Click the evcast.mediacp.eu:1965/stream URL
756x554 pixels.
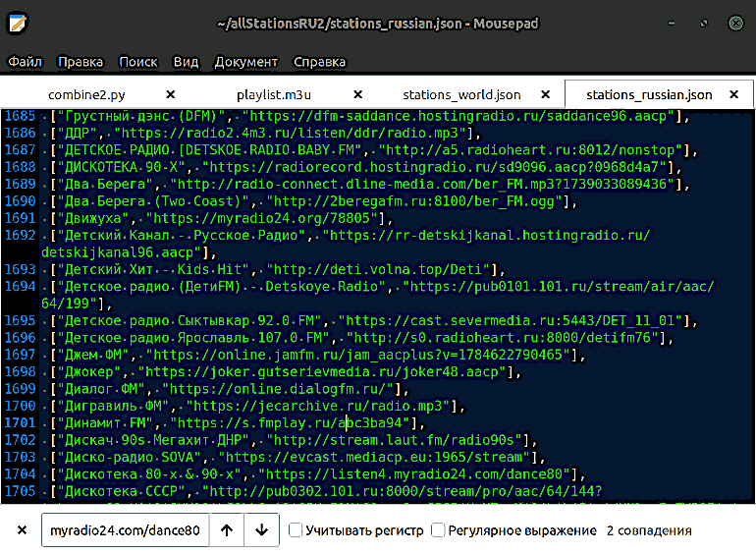(x=374, y=458)
